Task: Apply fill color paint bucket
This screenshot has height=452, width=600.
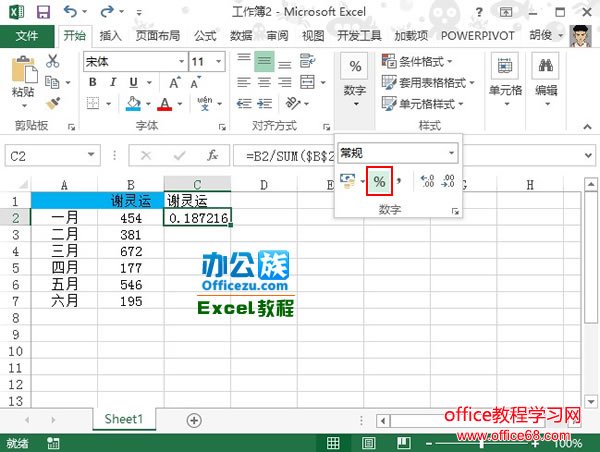Action: [133, 103]
